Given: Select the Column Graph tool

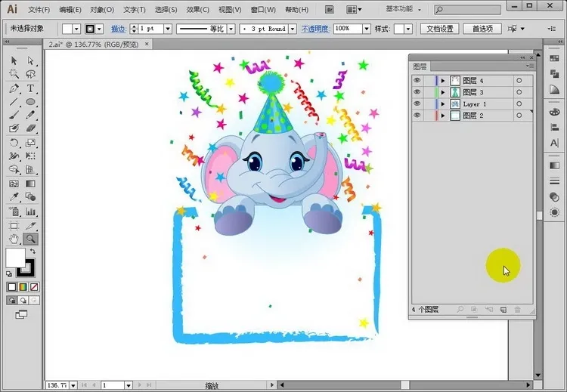Looking at the screenshot, I should 31,211.
